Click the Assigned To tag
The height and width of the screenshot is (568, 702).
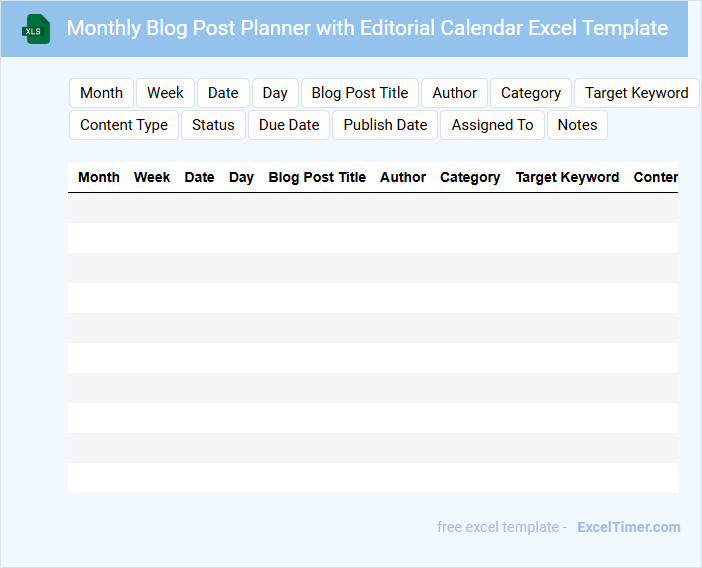[493, 125]
